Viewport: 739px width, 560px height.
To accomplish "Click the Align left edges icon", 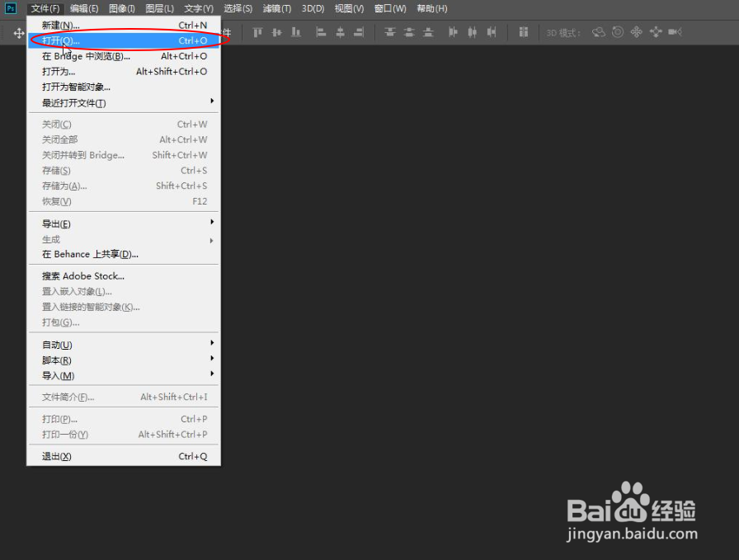I will click(x=321, y=32).
